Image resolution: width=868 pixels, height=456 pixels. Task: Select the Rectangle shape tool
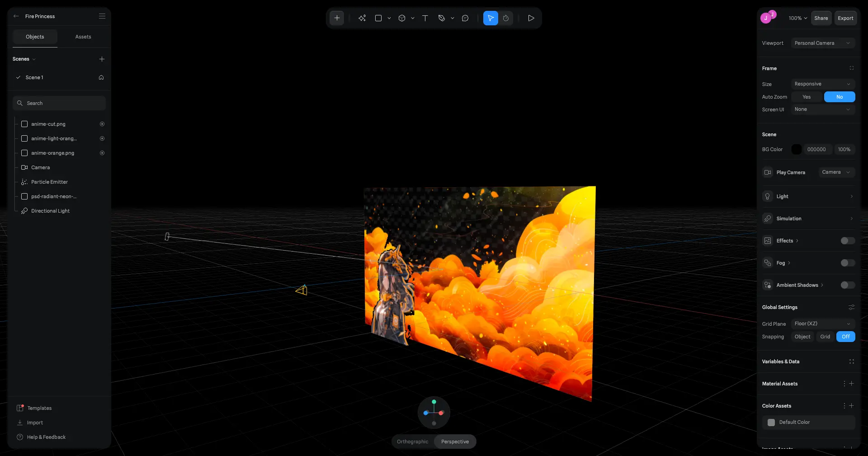coord(378,18)
